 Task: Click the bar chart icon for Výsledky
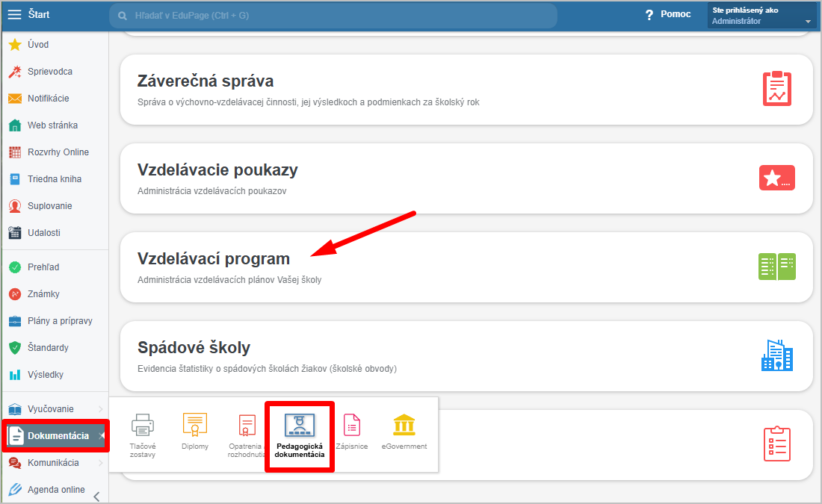point(15,375)
